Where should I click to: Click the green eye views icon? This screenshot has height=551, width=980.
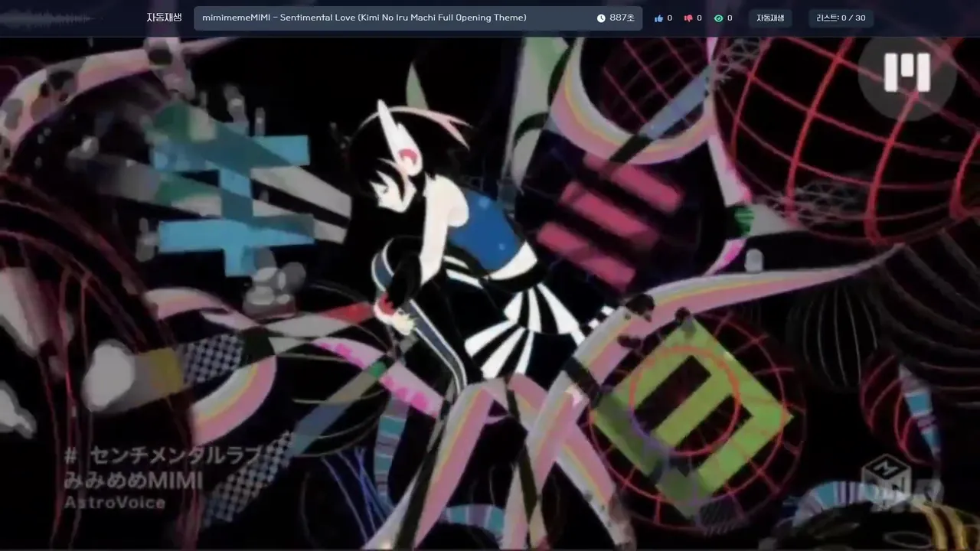click(x=718, y=18)
